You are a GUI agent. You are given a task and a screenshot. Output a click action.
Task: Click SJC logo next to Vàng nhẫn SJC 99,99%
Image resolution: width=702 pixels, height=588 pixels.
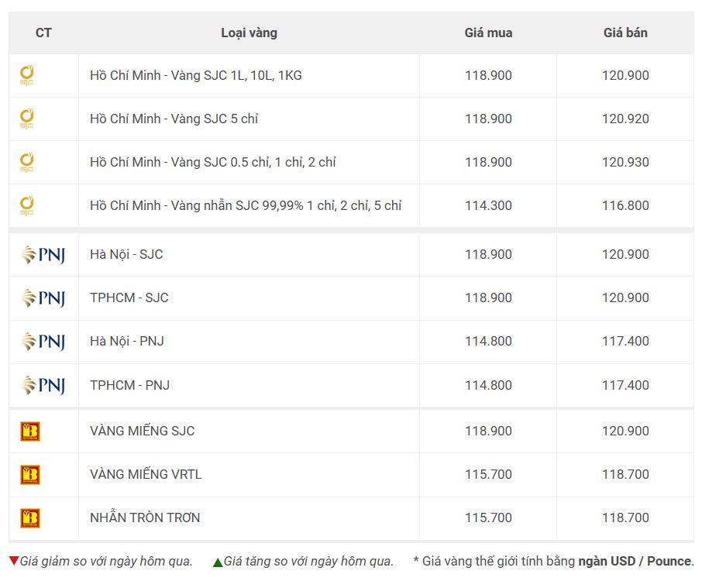pos(27,205)
